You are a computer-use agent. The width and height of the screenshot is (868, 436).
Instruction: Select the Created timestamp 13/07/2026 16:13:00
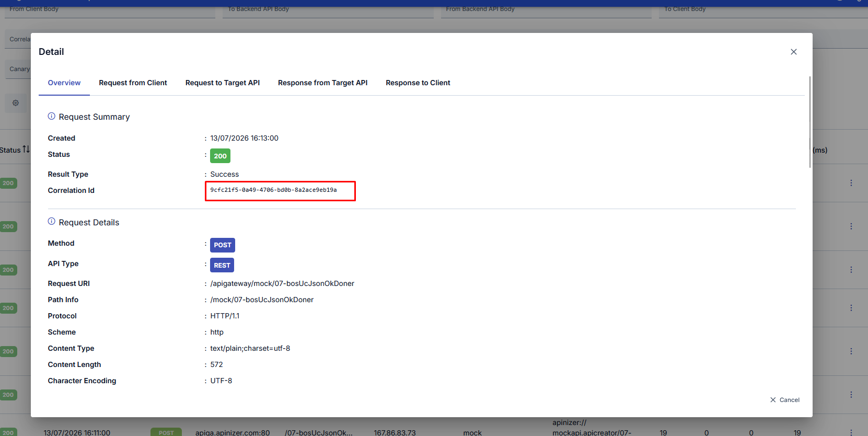click(244, 138)
